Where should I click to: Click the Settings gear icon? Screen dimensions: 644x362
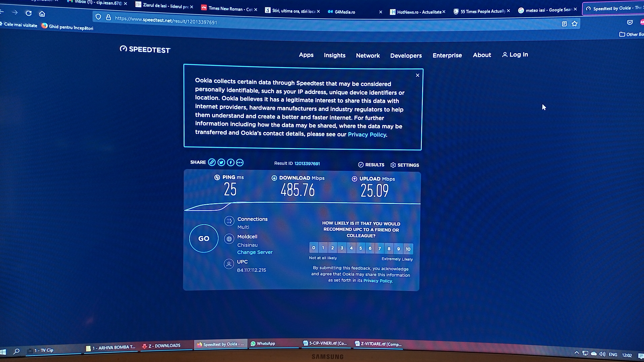pos(393,165)
